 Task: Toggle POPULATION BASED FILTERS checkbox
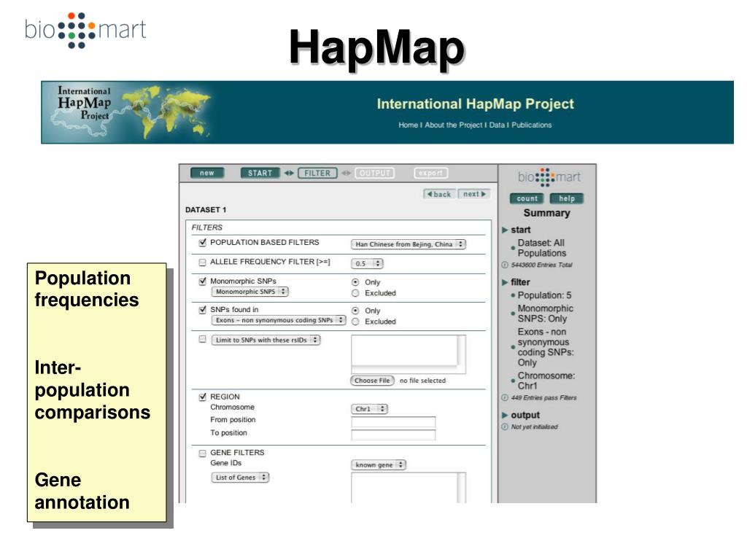click(x=203, y=242)
